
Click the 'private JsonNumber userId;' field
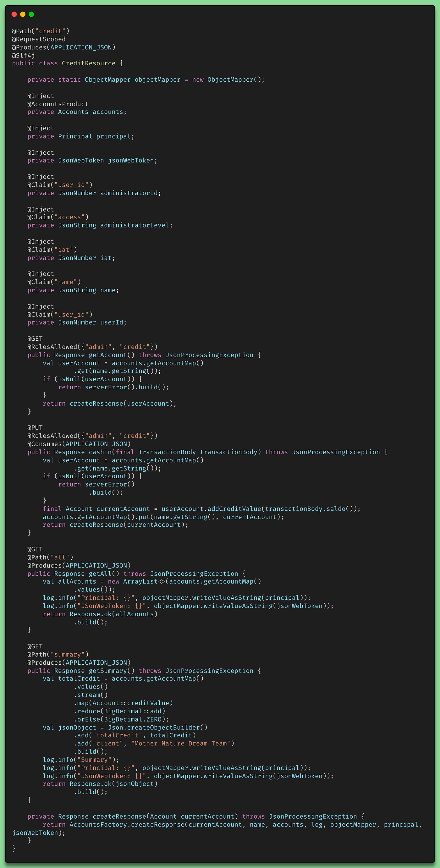(77, 322)
